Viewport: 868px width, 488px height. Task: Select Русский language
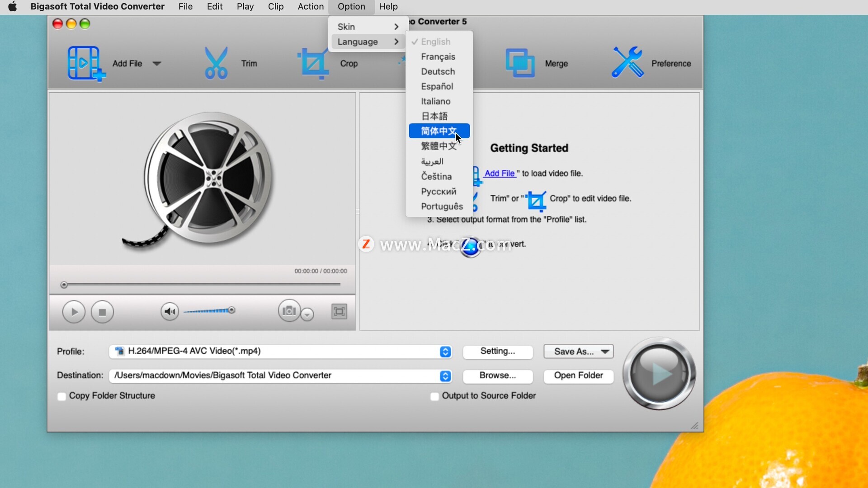click(x=439, y=191)
